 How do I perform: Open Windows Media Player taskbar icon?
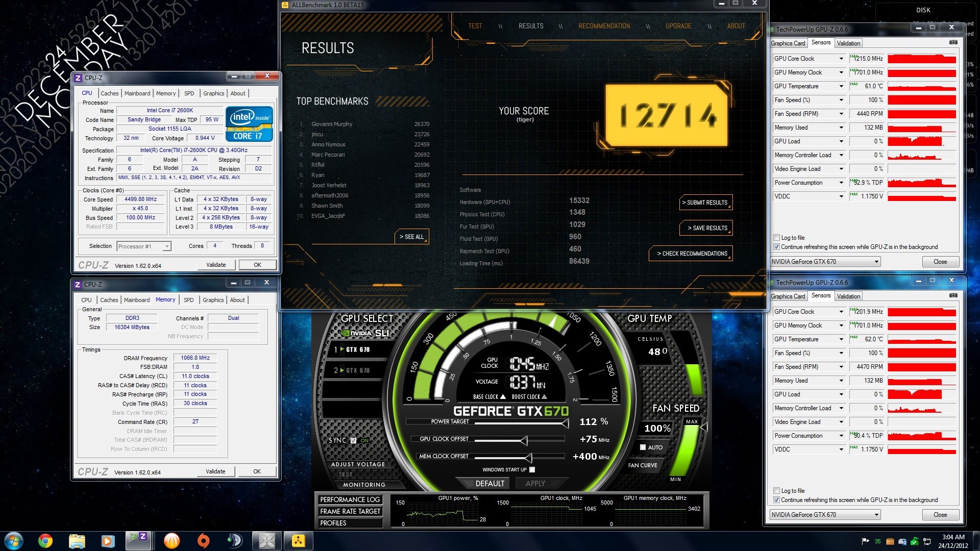pos(108,541)
